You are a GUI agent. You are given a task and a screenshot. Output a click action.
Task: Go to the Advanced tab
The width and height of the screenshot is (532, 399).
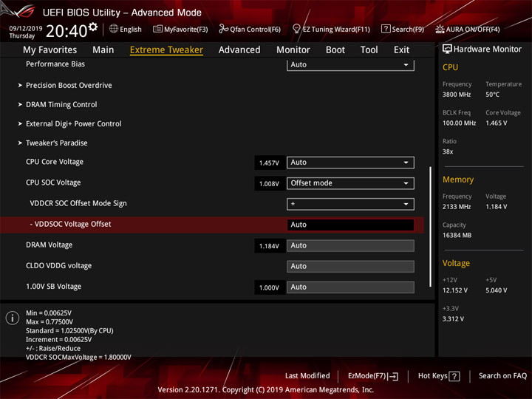point(239,50)
